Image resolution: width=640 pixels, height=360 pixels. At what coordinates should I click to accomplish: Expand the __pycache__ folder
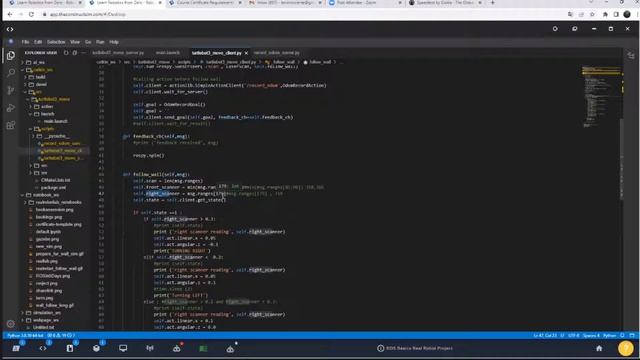[56, 136]
